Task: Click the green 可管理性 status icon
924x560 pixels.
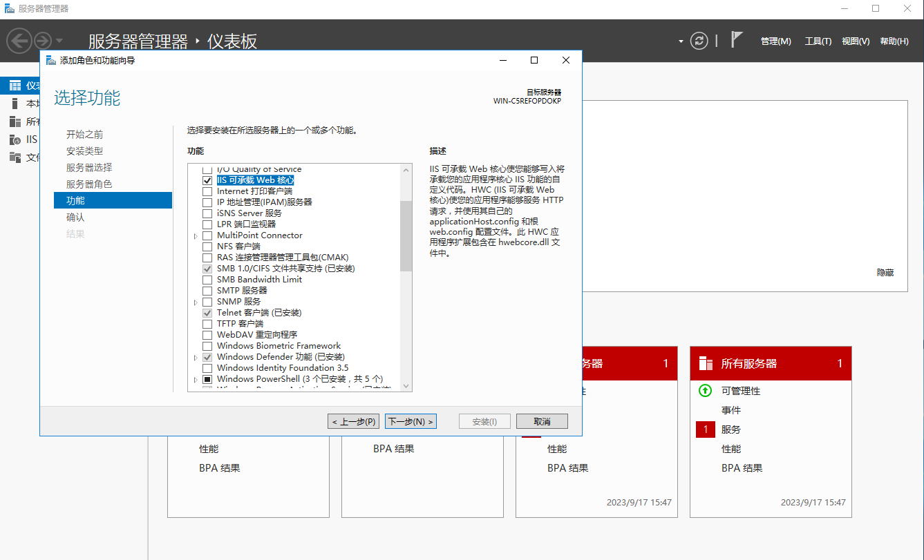Action: 705,391
